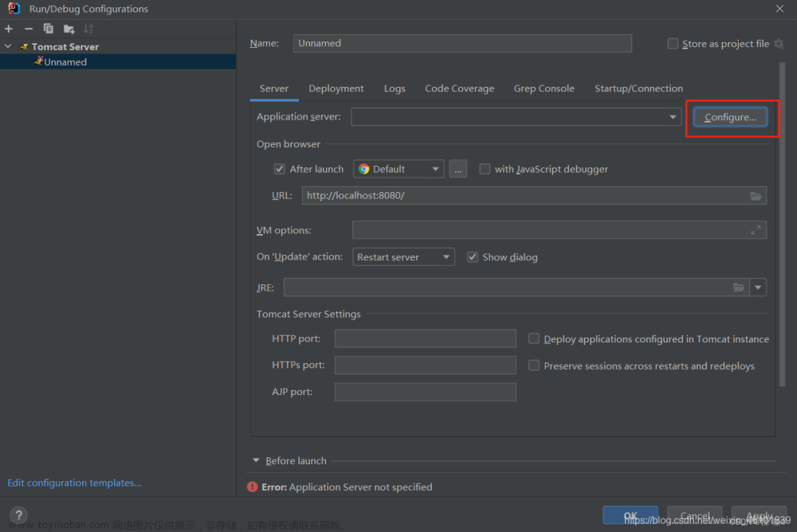This screenshot has height=532, width=797.
Task: Open the On 'Update' action dropdown
Action: pos(403,257)
